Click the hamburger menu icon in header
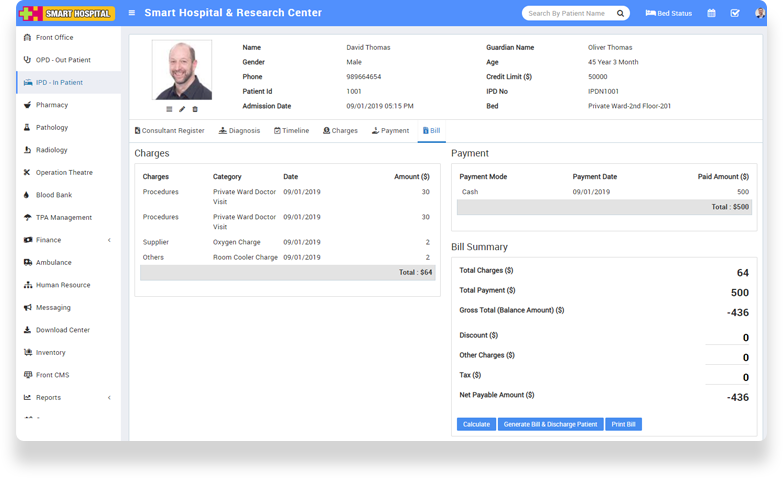 [132, 13]
